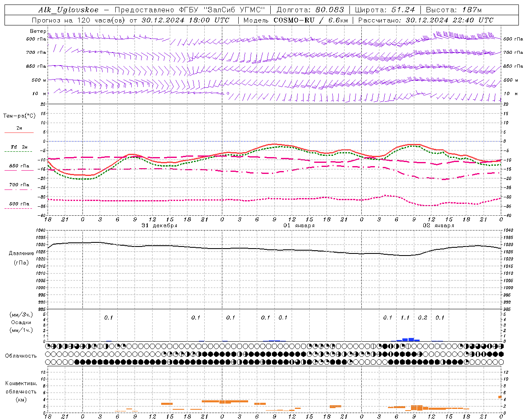
Task: Click the Высота: 187м value
Action: point(454,10)
